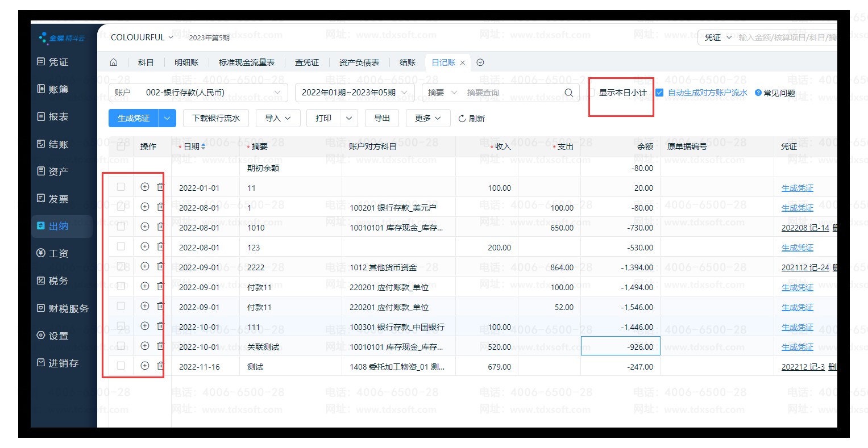Screen dimensions: 868x448
Task: Delete the 2022-11-16 entry with trash icon
Action: click(160, 366)
